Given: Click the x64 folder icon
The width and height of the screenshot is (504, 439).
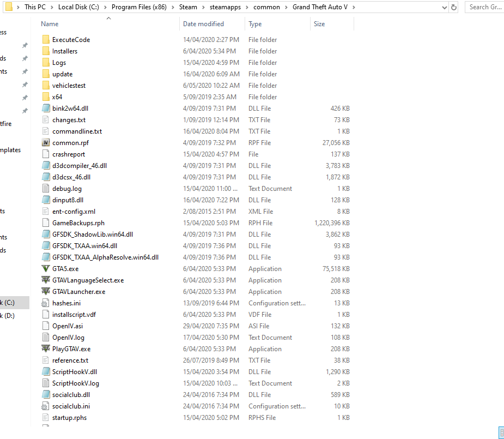Looking at the screenshot, I should pos(46,97).
